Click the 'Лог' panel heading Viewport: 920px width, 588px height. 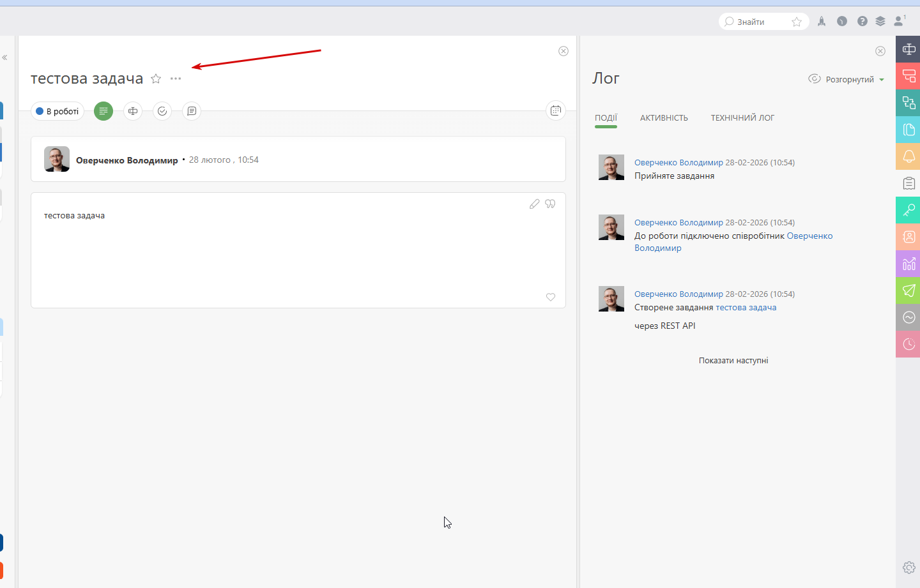[x=606, y=78]
